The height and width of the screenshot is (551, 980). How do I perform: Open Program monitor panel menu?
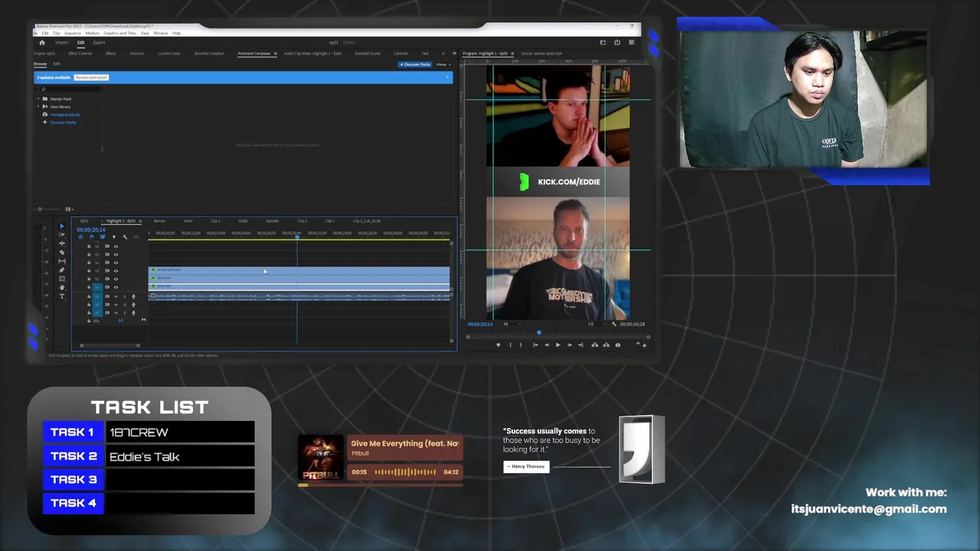pos(512,54)
